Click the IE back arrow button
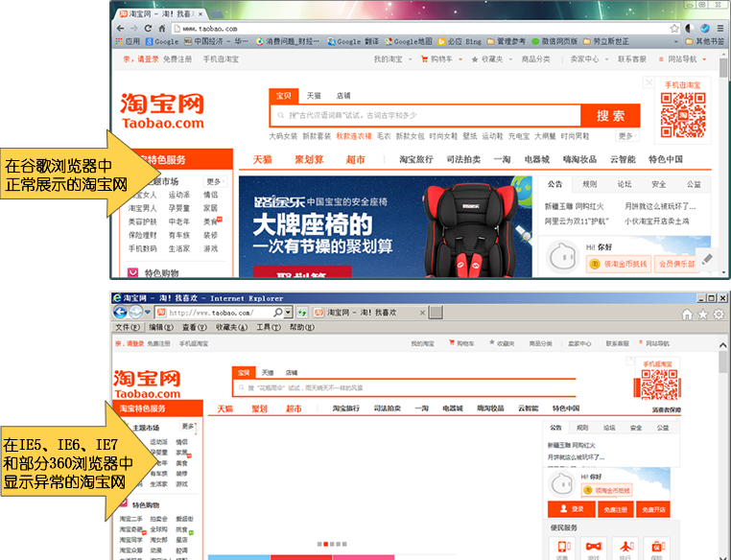This screenshot has width=731, height=560. pyautogui.click(x=121, y=313)
